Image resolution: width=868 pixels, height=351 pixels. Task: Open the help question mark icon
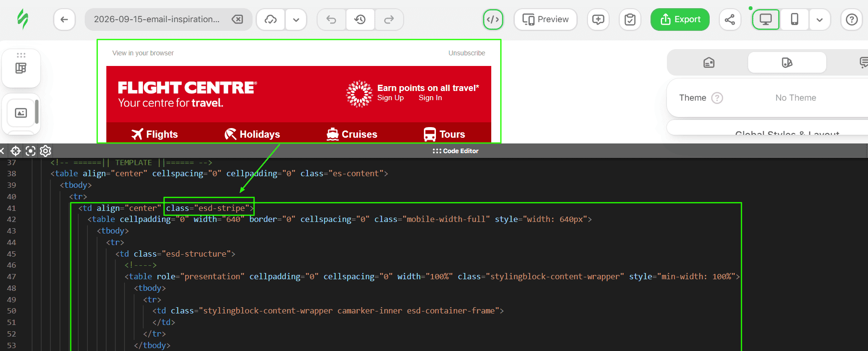pos(852,19)
